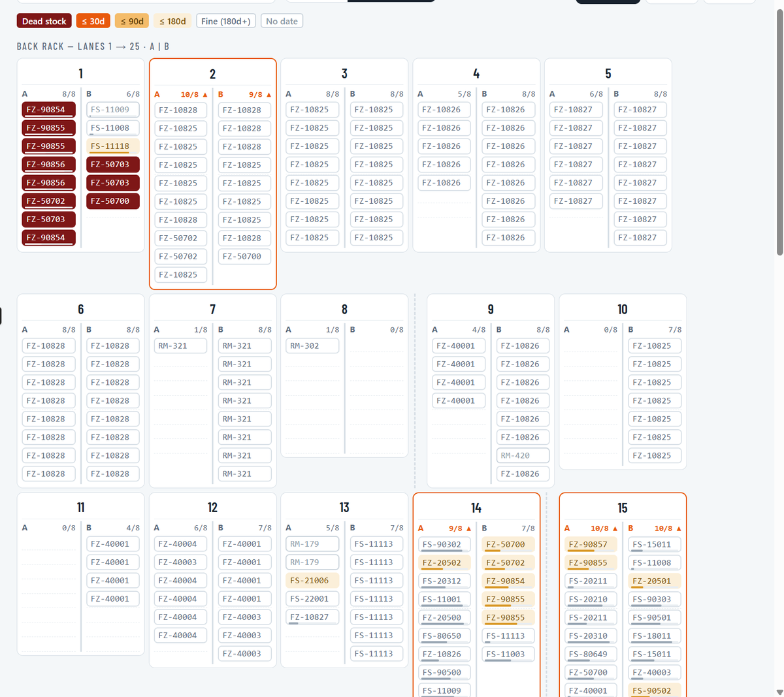Image resolution: width=784 pixels, height=697 pixels.
Task: Click pallet FZ-90854 in lane 14 side B
Action: (509, 581)
